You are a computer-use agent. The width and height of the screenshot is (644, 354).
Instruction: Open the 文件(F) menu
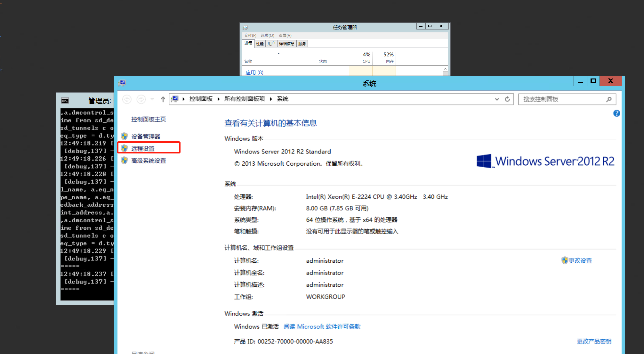click(x=250, y=36)
